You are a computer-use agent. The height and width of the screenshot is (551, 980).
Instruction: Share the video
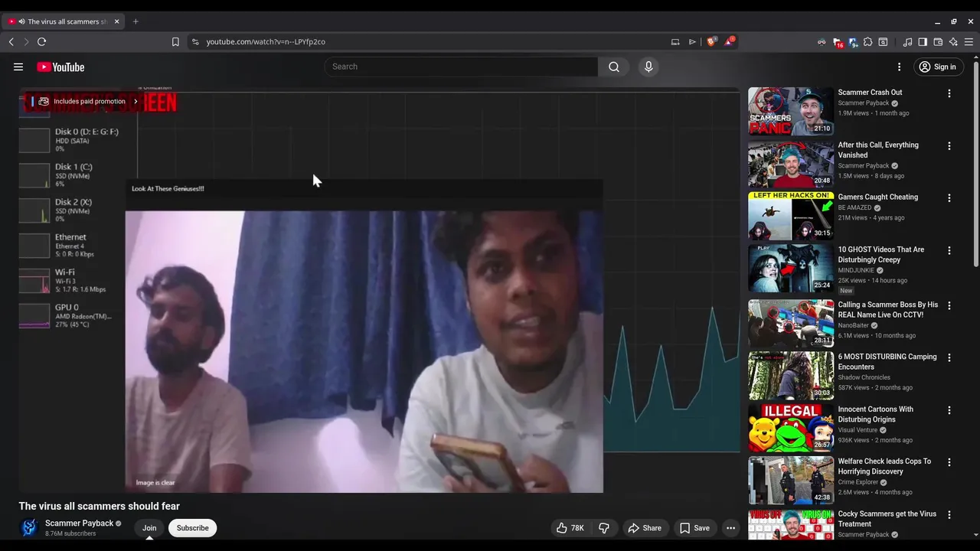645,528
